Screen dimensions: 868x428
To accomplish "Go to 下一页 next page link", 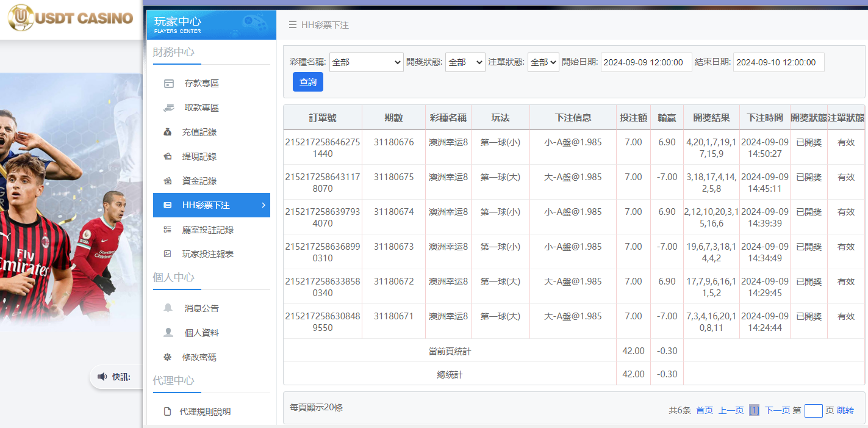I will tap(777, 410).
